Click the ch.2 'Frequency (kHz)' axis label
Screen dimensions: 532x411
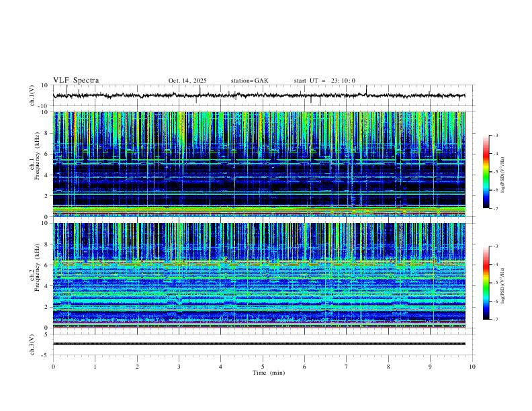(x=36, y=267)
